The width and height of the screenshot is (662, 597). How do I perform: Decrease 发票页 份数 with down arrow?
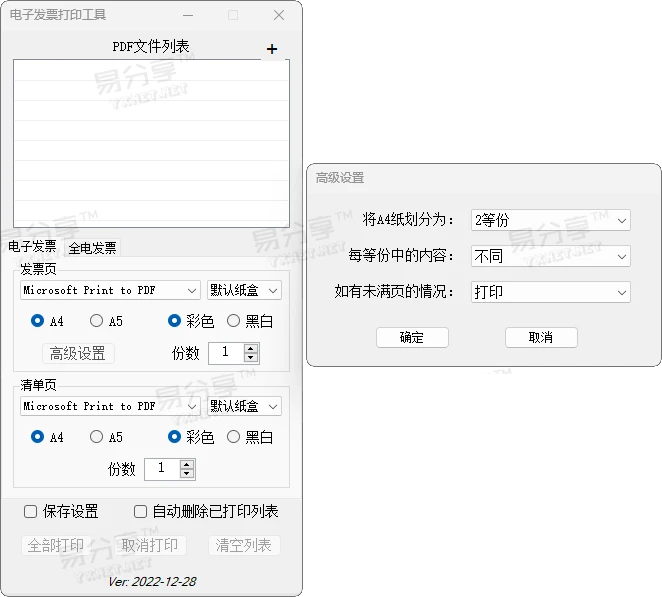251,358
